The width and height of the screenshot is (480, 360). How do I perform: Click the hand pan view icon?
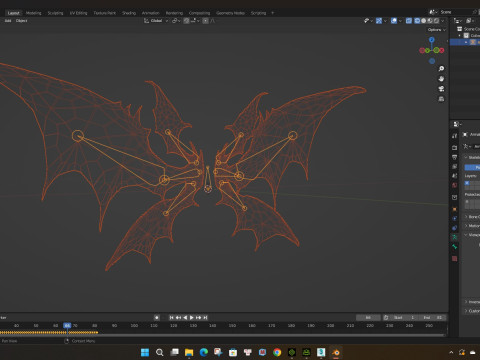[x=441, y=79]
